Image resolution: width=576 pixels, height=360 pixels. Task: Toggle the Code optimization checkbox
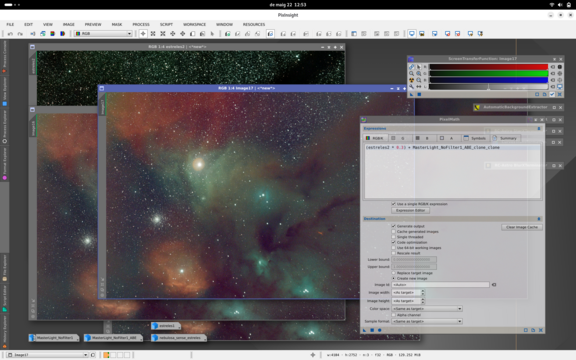point(393,242)
